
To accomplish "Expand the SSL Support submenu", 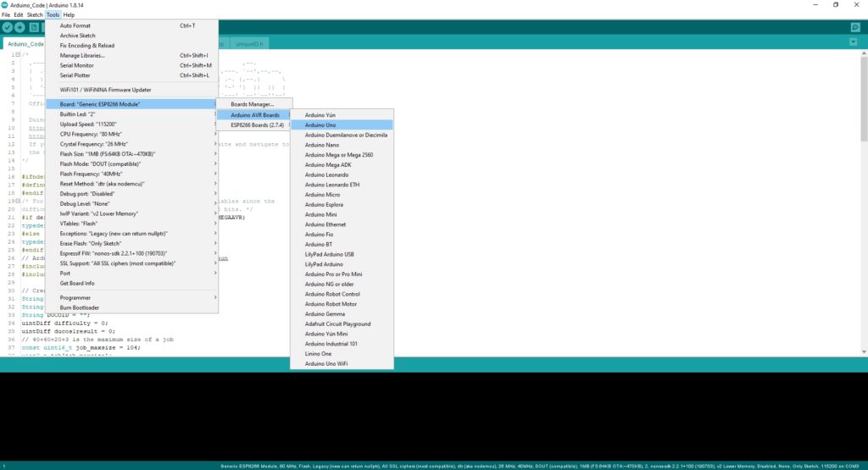I will click(x=131, y=263).
